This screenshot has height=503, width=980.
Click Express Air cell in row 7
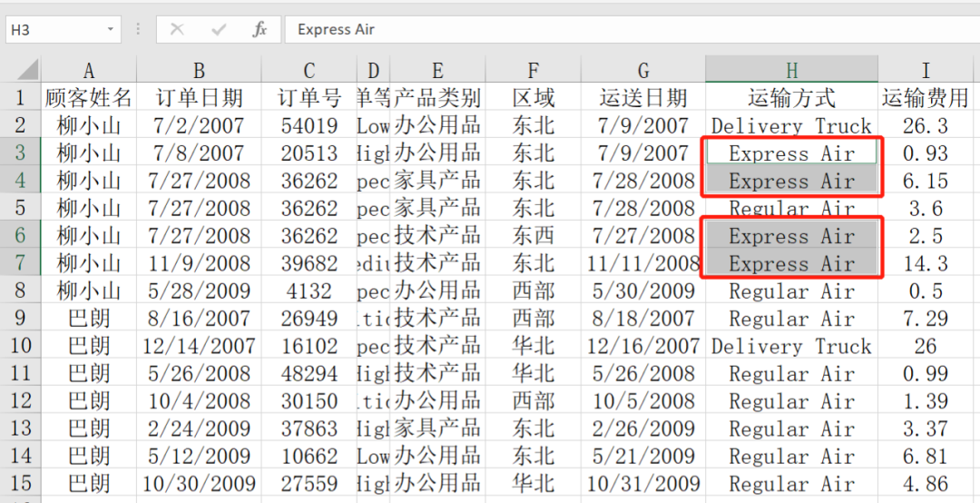[792, 263]
